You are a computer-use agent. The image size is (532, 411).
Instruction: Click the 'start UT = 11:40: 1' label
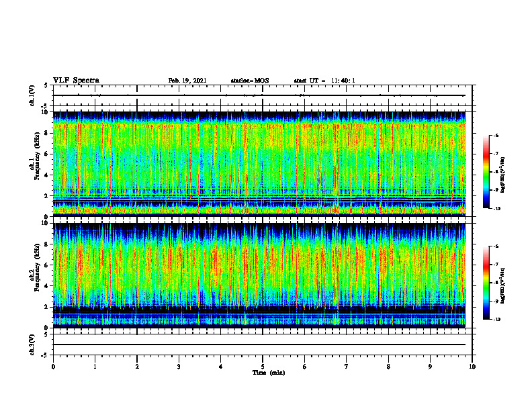[x=324, y=81]
